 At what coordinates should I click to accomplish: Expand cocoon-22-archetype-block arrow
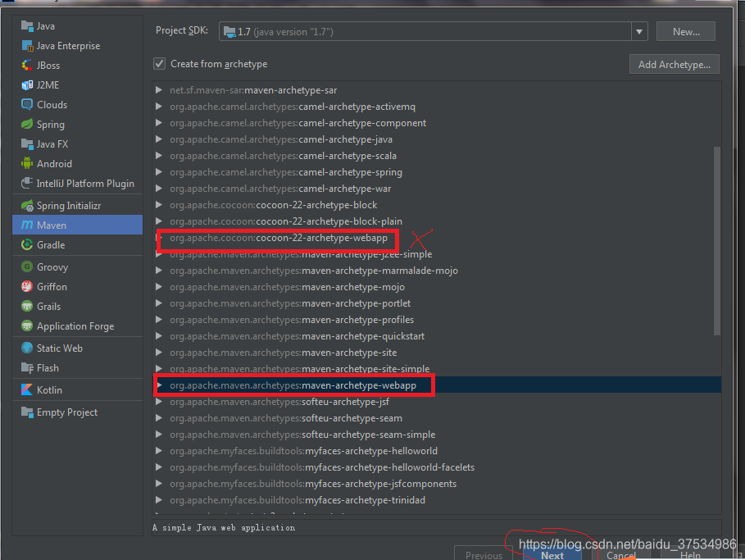coord(159,205)
